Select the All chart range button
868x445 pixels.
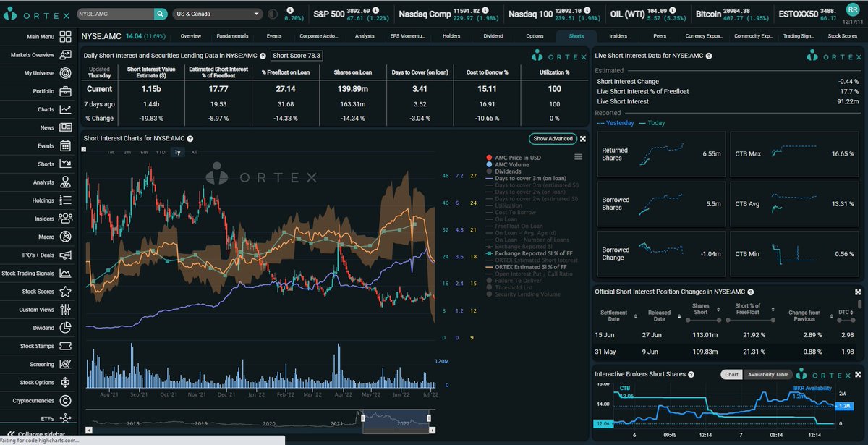pyautogui.click(x=194, y=152)
